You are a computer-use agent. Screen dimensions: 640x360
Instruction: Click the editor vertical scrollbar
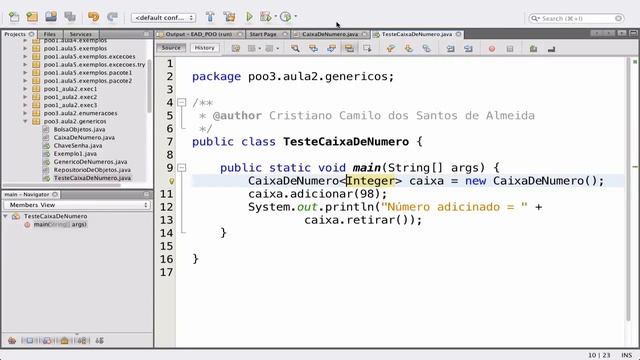pyautogui.click(x=629, y=190)
